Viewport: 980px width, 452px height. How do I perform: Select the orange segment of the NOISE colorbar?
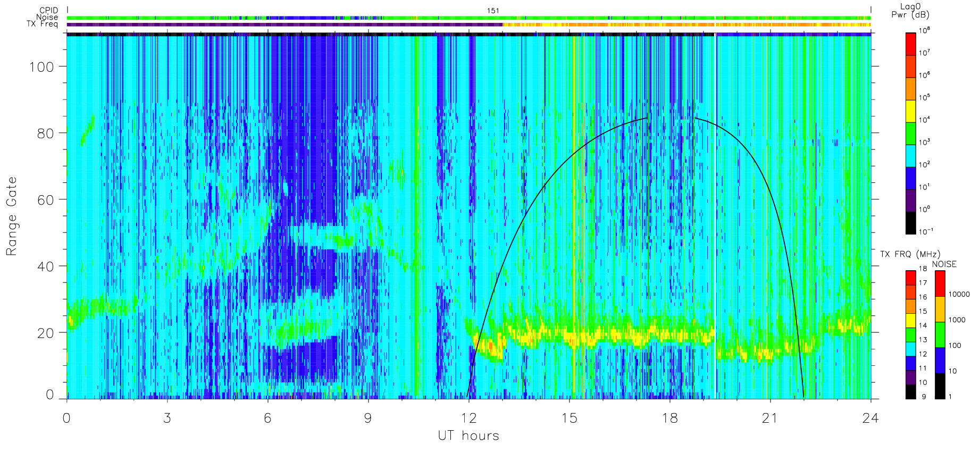point(940,309)
